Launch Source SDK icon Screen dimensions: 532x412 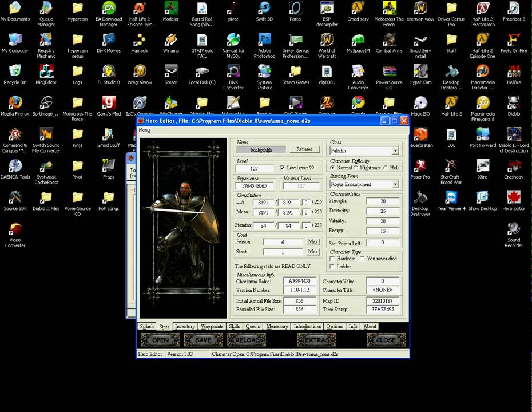pyautogui.click(x=15, y=201)
